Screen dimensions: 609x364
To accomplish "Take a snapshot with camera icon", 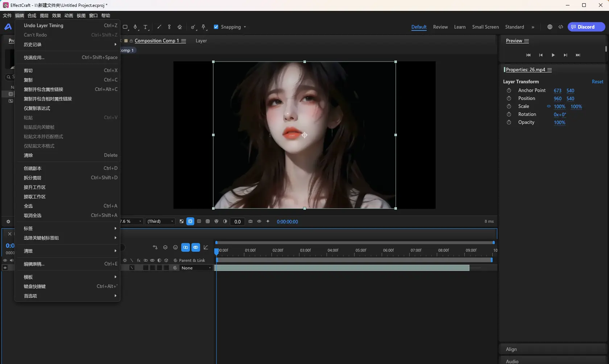I will [250, 221].
